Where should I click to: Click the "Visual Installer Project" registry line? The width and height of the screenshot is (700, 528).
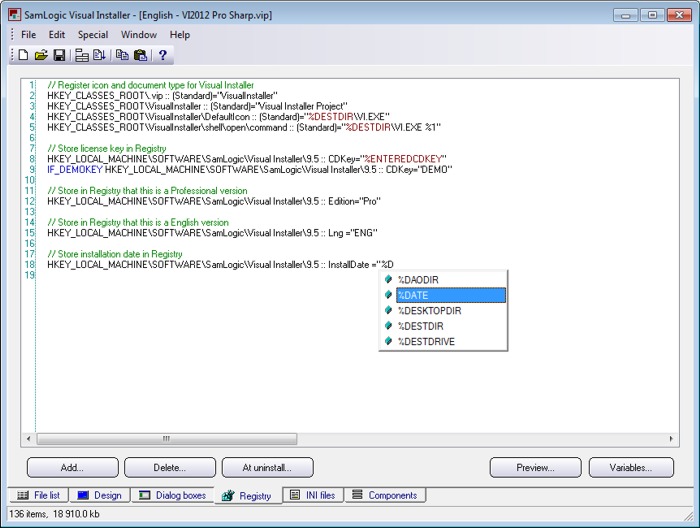point(197,106)
